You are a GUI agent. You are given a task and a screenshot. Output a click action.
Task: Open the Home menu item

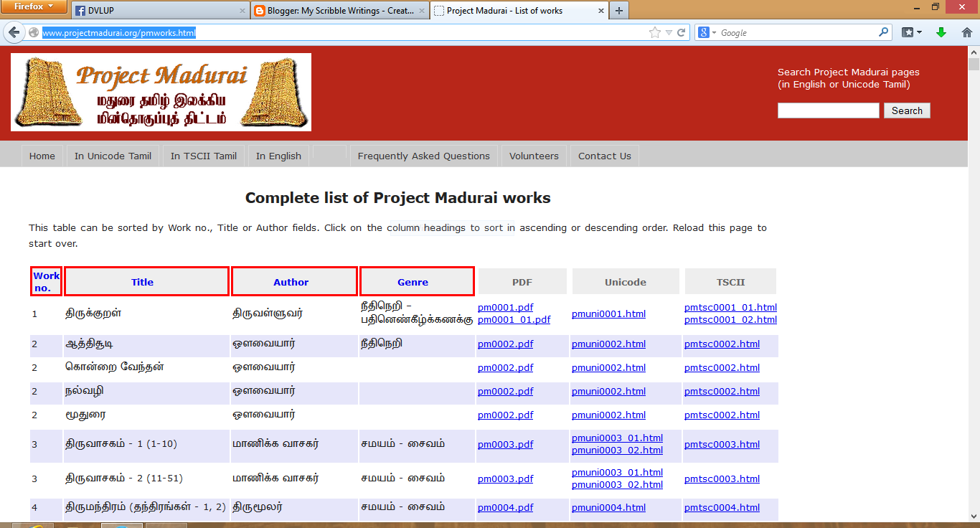point(42,156)
